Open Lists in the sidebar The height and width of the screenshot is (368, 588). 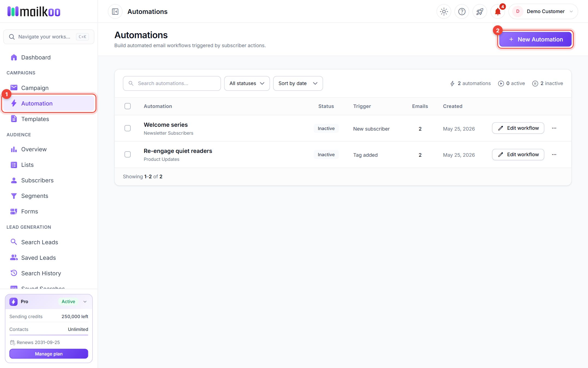pyautogui.click(x=49, y=165)
